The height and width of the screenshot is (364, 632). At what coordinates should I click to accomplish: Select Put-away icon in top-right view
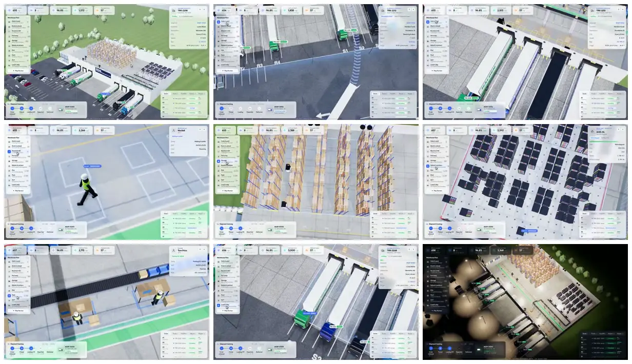(x=428, y=36)
